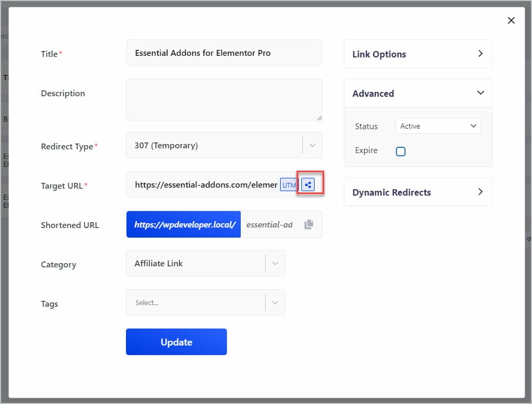
Task: Click the Expire label
Action: tap(366, 150)
